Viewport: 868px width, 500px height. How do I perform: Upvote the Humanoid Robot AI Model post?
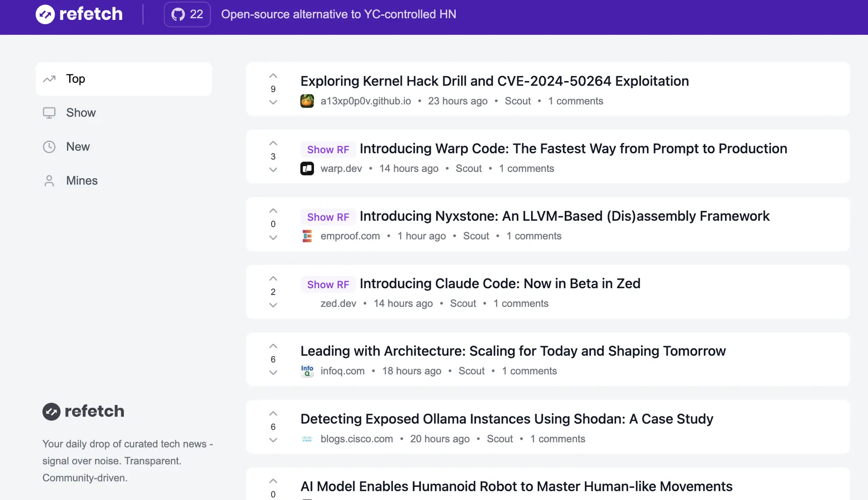pos(273,481)
